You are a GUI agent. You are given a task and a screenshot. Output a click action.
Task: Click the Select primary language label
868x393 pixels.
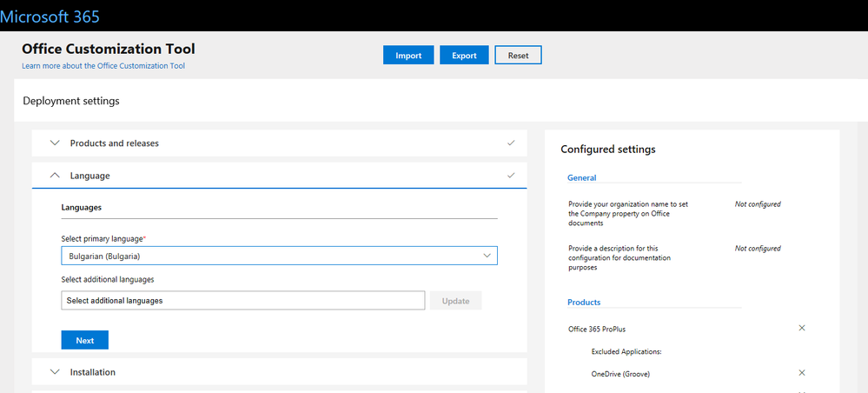(x=103, y=238)
